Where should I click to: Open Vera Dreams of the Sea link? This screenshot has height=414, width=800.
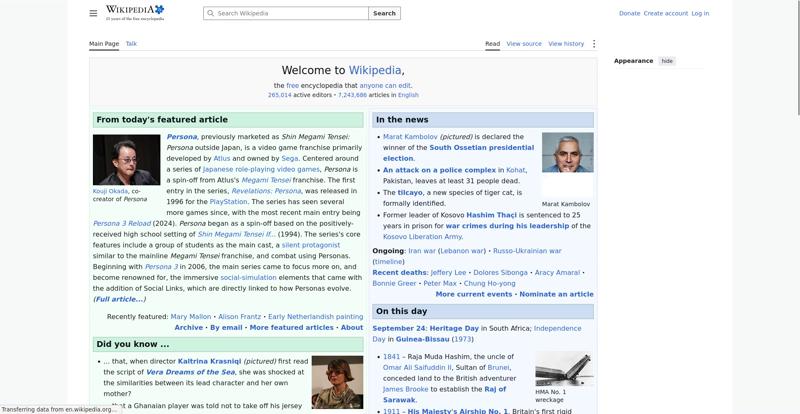[190, 372]
